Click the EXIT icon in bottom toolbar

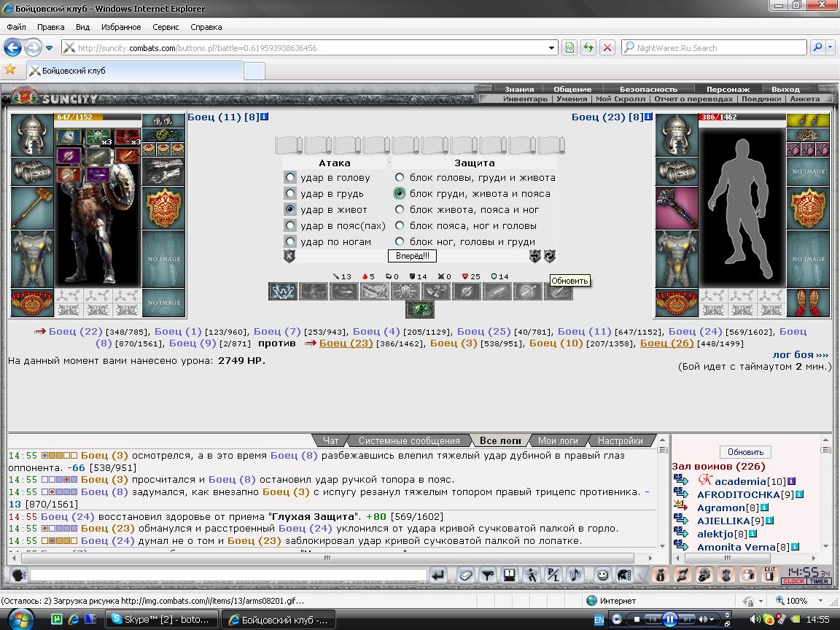click(x=769, y=575)
